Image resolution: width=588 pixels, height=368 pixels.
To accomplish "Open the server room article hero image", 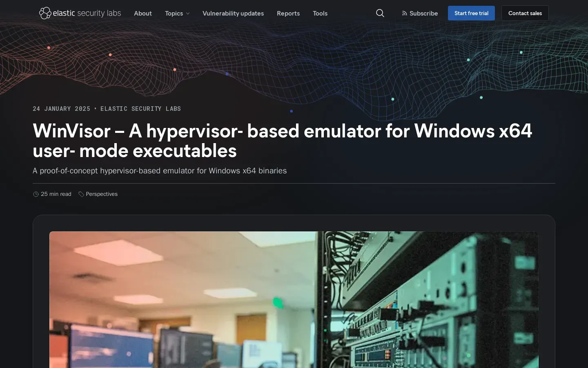I will [x=294, y=300].
